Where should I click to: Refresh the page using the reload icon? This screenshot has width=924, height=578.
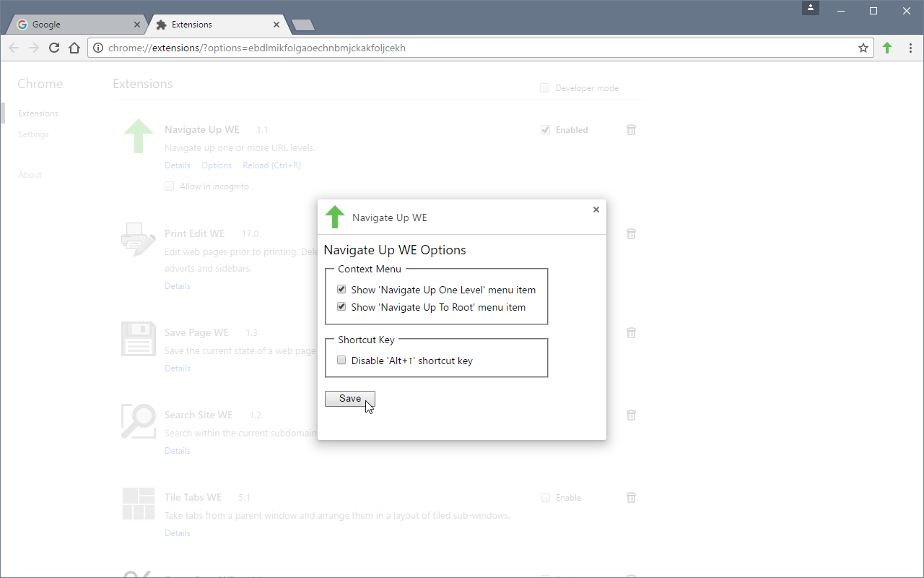[54, 48]
